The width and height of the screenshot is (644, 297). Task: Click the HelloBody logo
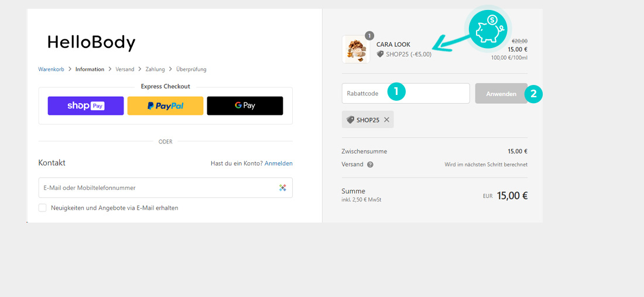coord(91,43)
